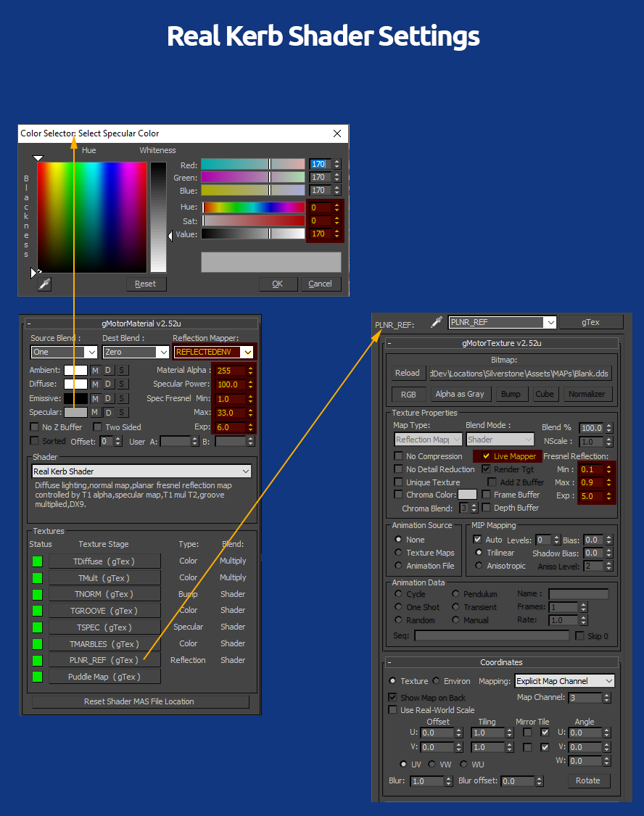Click green status square for Puddle Map
This screenshot has height=816, width=644.
pyautogui.click(x=38, y=677)
